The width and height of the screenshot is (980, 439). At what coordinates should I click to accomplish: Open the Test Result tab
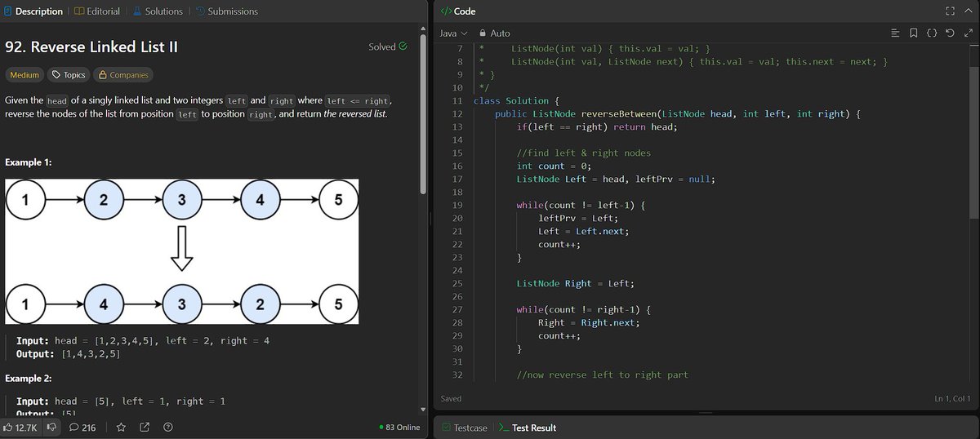pos(528,428)
